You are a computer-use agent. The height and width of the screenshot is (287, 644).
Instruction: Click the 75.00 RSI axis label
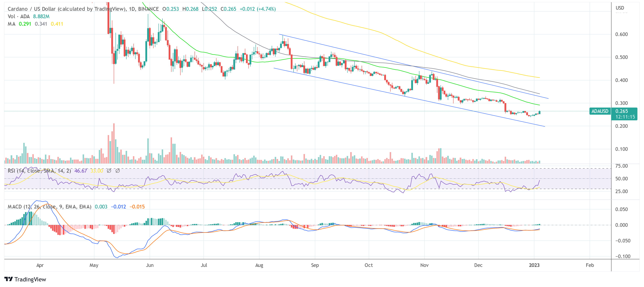tap(621, 166)
